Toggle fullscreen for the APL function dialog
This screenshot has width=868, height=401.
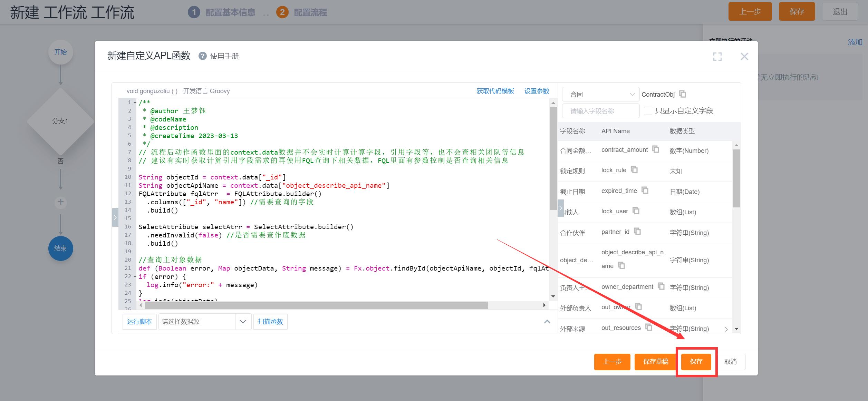point(717,57)
